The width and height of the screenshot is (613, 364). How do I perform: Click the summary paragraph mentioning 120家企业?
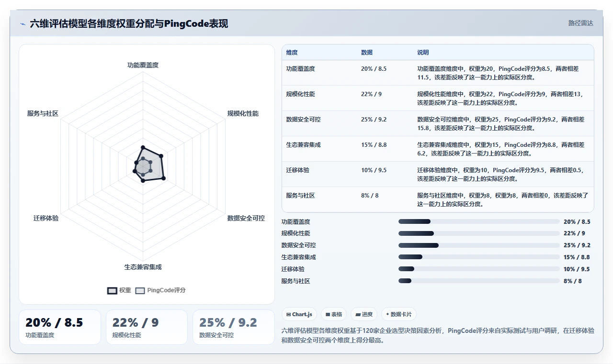click(x=438, y=335)
